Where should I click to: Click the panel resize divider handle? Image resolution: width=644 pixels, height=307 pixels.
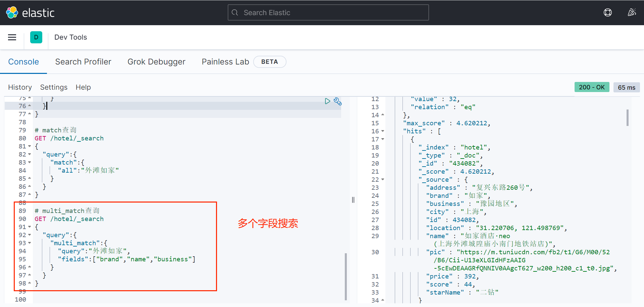[x=353, y=200]
